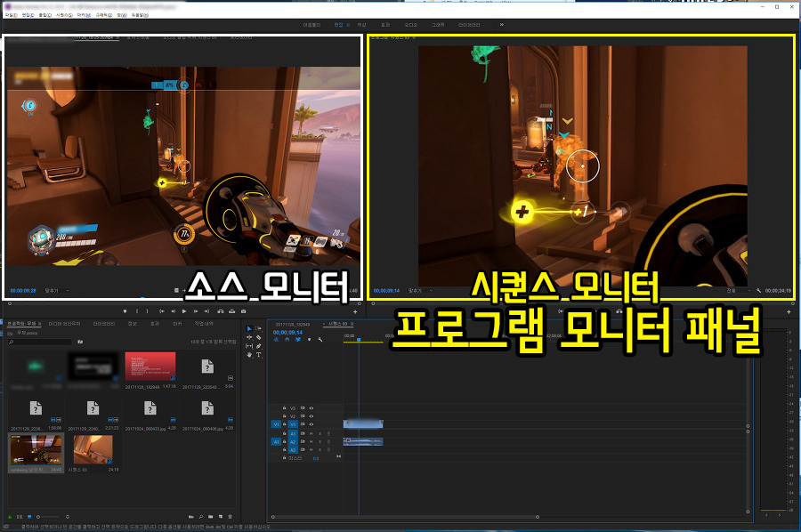The width and height of the screenshot is (801, 532).
Task: Open program monitor button editor plus icon
Action: click(789, 311)
